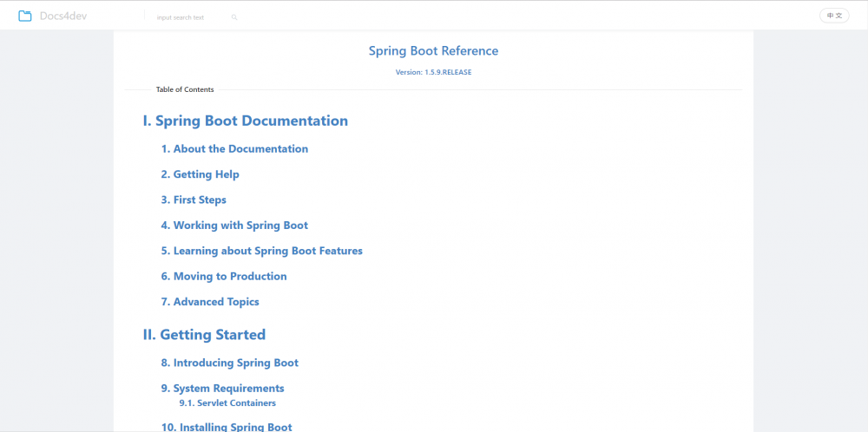Open the 7. Advanced Topics link
868x432 pixels.
[x=210, y=302]
